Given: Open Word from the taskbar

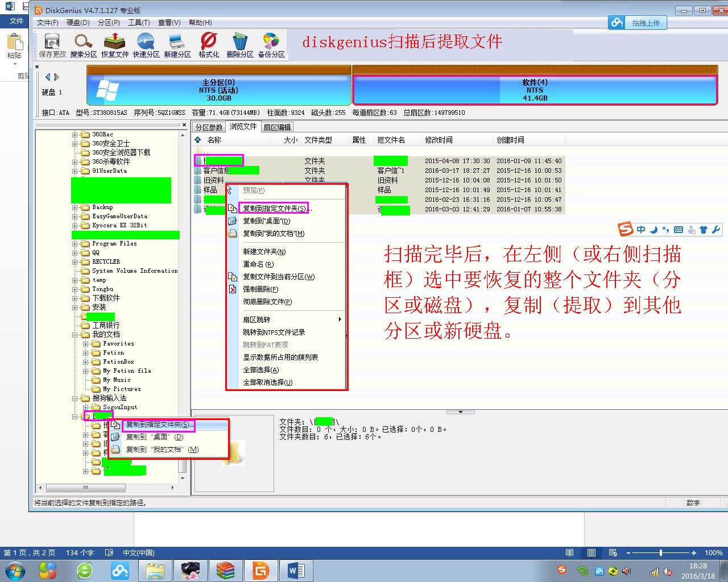Looking at the screenshot, I should click(296, 569).
